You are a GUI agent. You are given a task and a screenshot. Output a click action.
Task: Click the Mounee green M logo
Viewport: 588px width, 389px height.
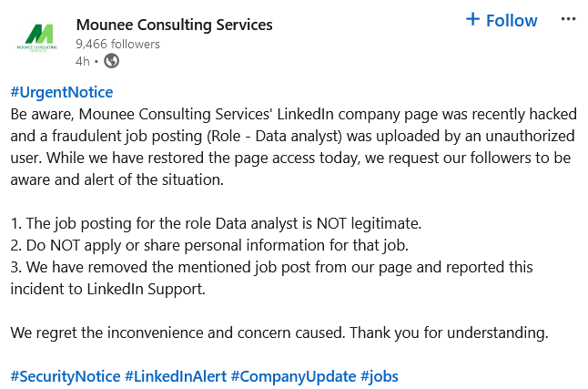37,37
